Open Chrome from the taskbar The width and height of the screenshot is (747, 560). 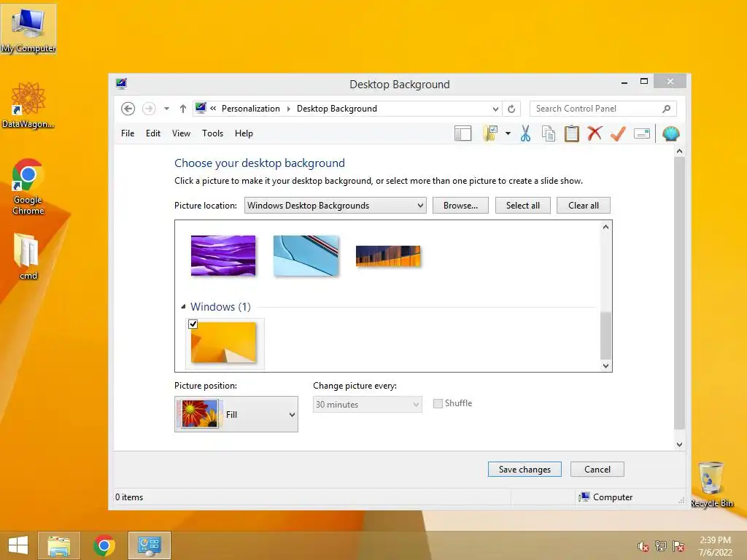[x=104, y=545]
